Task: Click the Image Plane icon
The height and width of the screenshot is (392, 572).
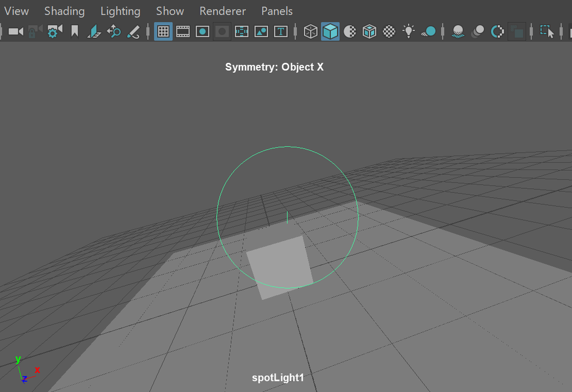Action: (94, 32)
